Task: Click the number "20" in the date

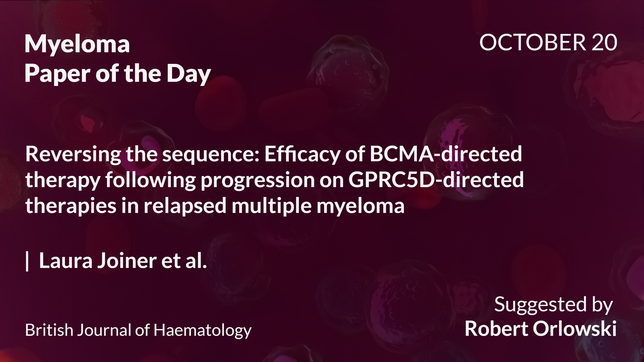Action: [604, 43]
